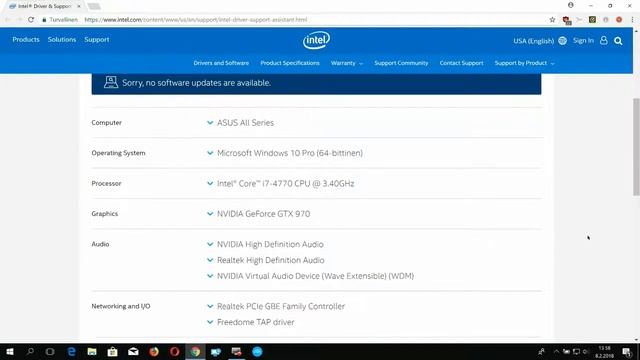Viewport: 640px width, 360px height.
Task: Open Mail app from taskbar
Action: (x=133, y=351)
